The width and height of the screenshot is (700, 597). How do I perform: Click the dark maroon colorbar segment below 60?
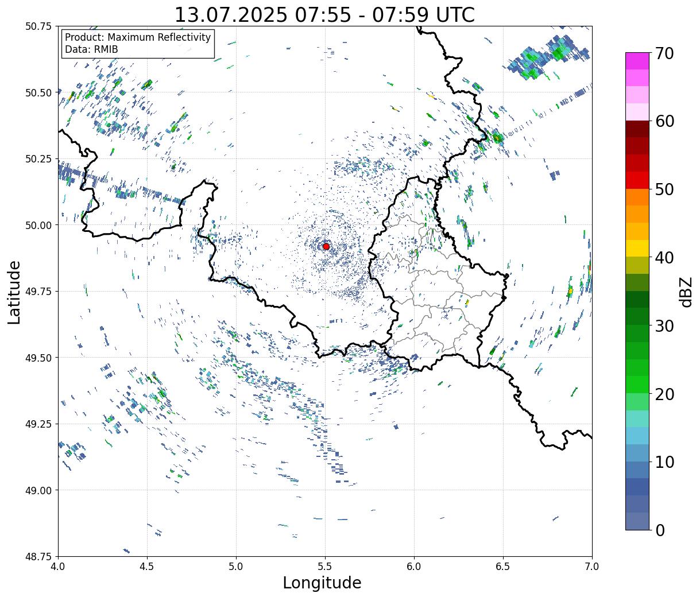click(637, 129)
